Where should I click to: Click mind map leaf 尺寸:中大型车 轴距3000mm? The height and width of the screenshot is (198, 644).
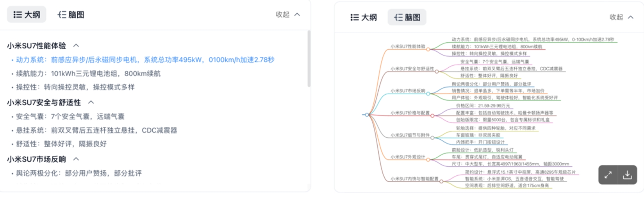(x=510, y=164)
